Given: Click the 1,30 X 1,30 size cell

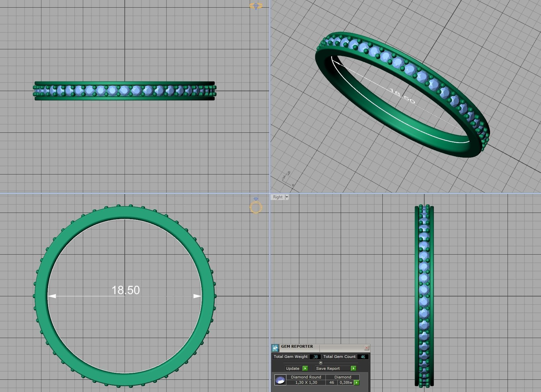Looking at the screenshot, I should (x=306, y=382).
